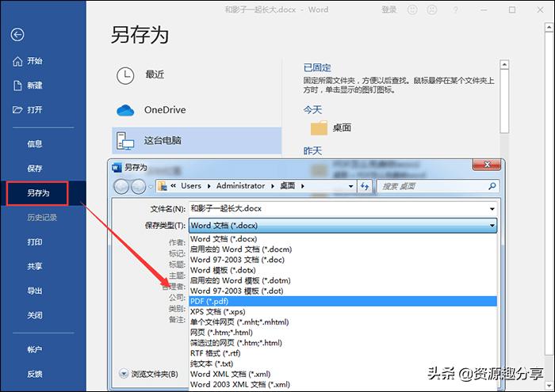Close the 另存为 dialog
Screen dimensions: 555x392
(x=487, y=165)
